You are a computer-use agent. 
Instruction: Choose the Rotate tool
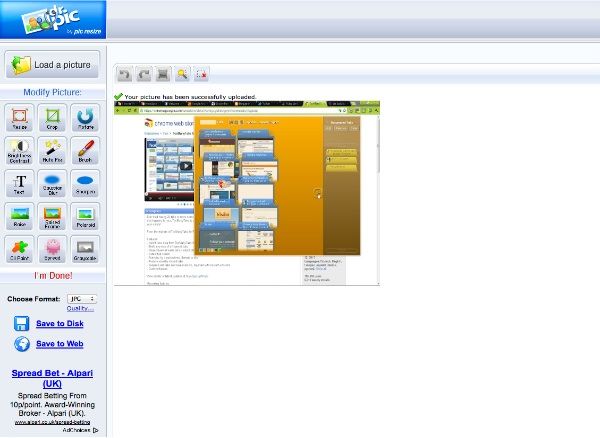pyautogui.click(x=84, y=119)
